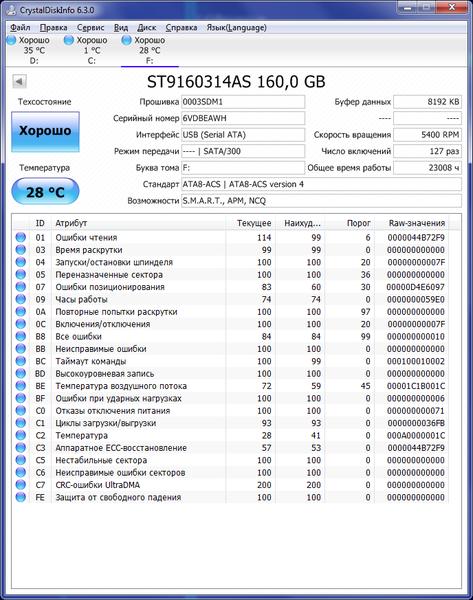Click the Хорошо health status button
Image resolution: width=473 pixels, height=600 pixels.
[46, 132]
